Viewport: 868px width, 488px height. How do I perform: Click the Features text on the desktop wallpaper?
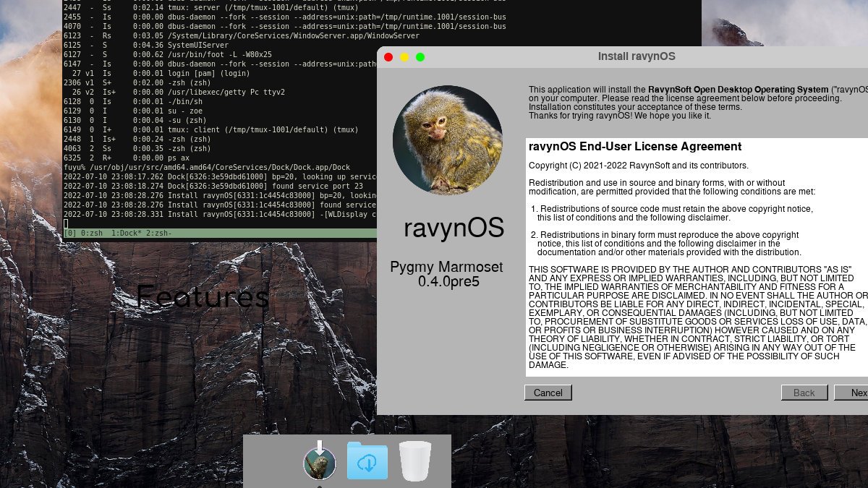pos(203,296)
